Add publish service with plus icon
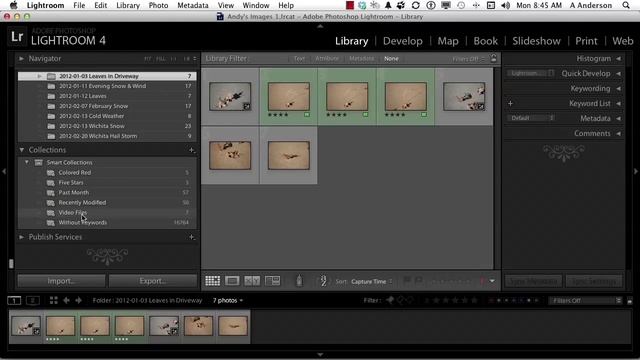The image size is (640, 360). (x=191, y=237)
